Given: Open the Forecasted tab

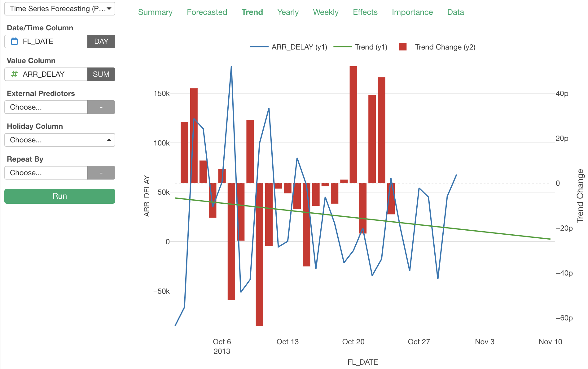Looking at the screenshot, I should pos(207,12).
